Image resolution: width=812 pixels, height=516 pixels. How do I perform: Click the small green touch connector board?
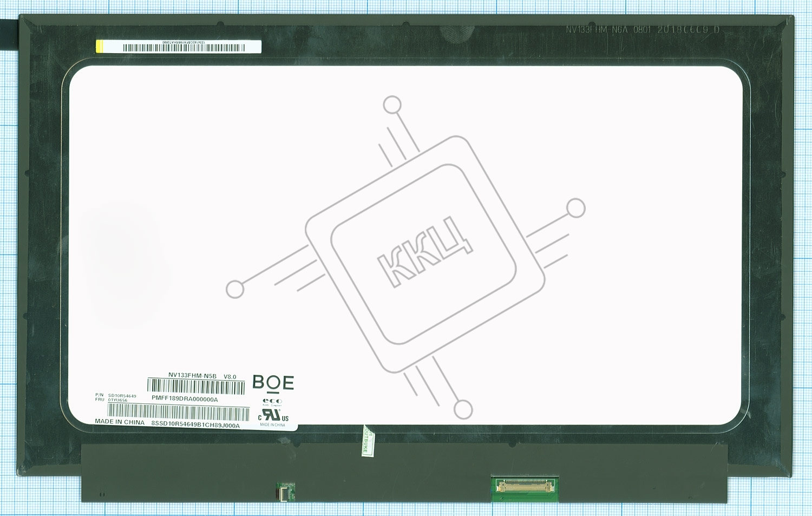[x=285, y=491]
